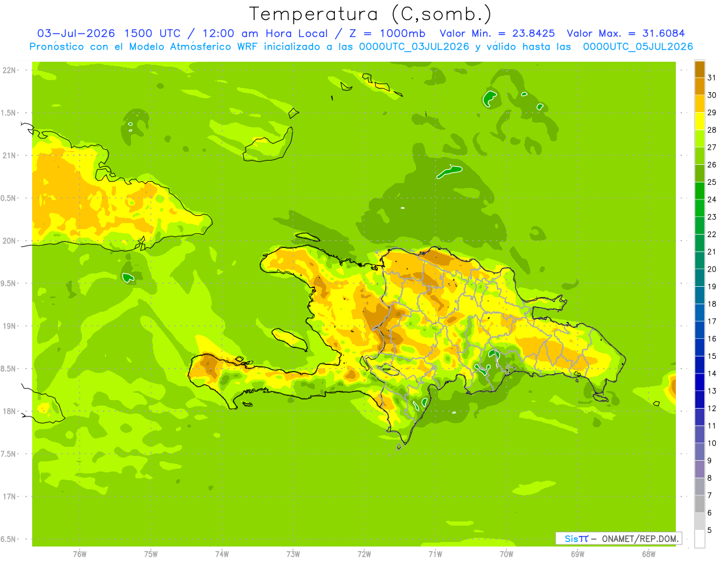Click the legend value 28
The height and width of the screenshot is (562, 728).
coord(712,130)
